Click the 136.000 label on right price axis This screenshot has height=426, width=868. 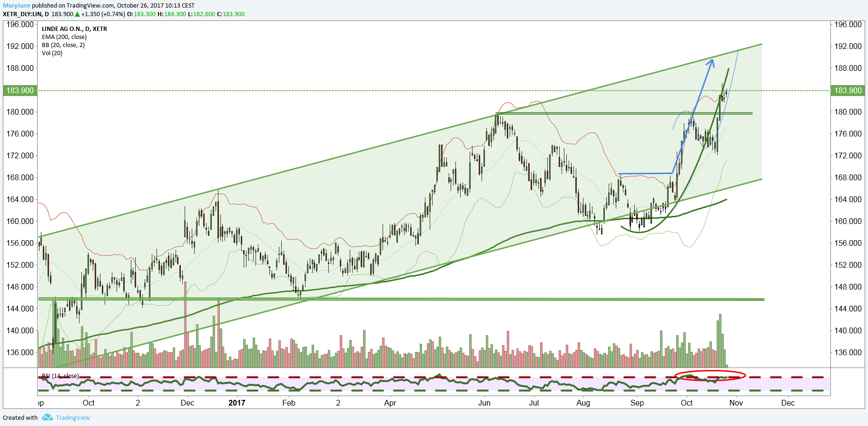(848, 352)
